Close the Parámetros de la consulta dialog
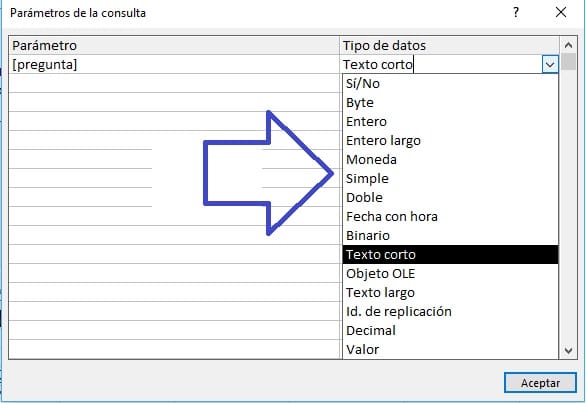The width and height of the screenshot is (586, 403). pyautogui.click(x=561, y=12)
